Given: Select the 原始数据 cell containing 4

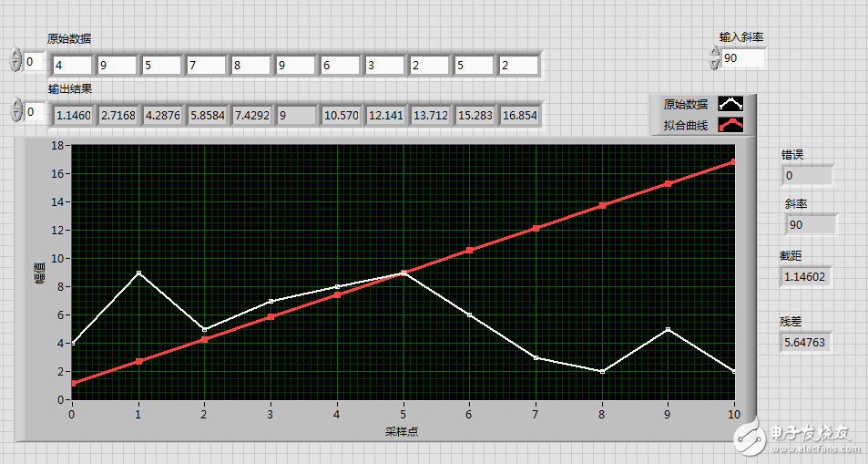Looking at the screenshot, I should (72, 66).
